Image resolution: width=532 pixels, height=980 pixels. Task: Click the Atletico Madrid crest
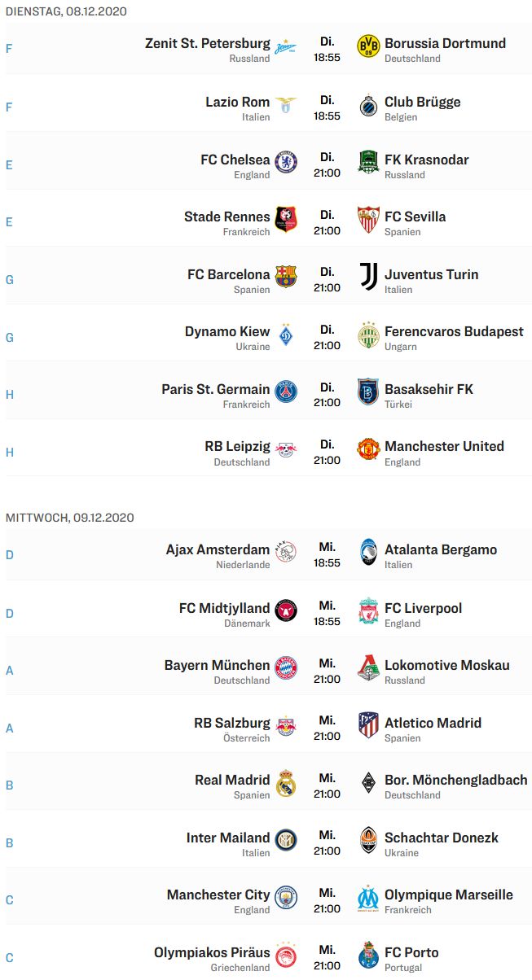click(x=368, y=725)
